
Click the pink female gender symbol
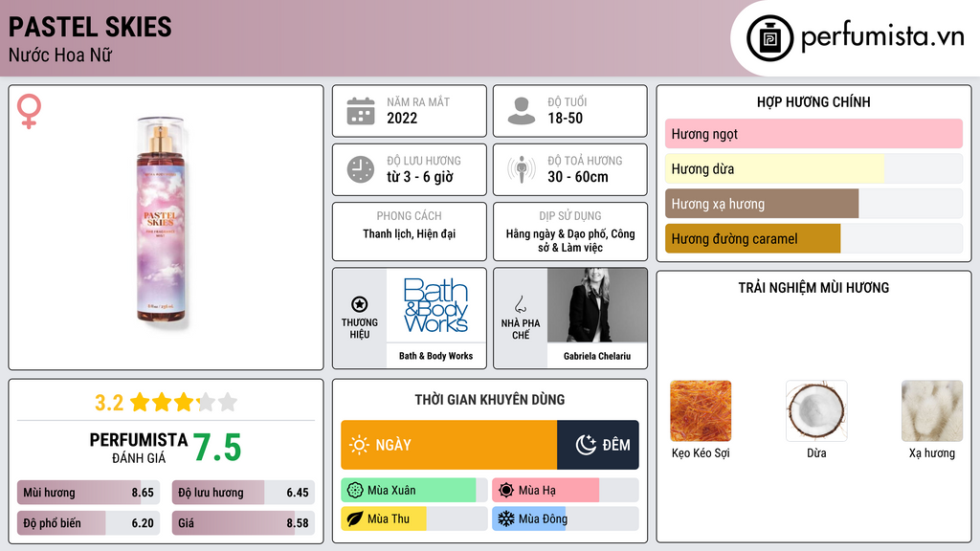pyautogui.click(x=29, y=111)
